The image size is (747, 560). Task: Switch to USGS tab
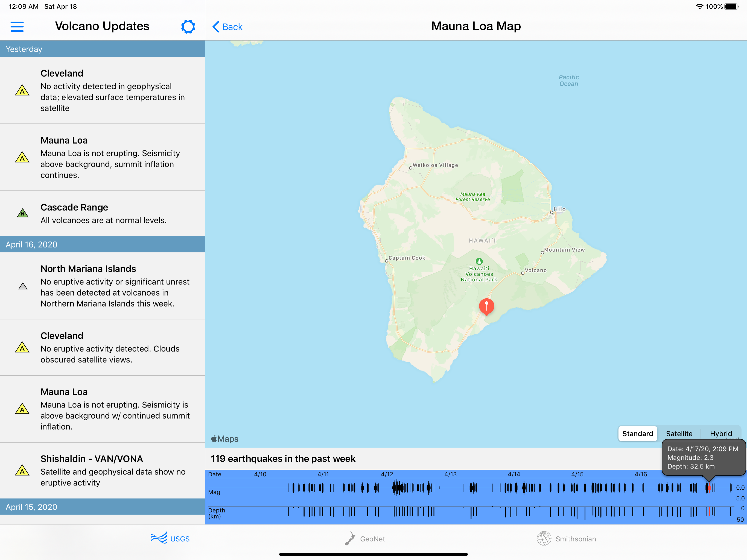coord(170,538)
